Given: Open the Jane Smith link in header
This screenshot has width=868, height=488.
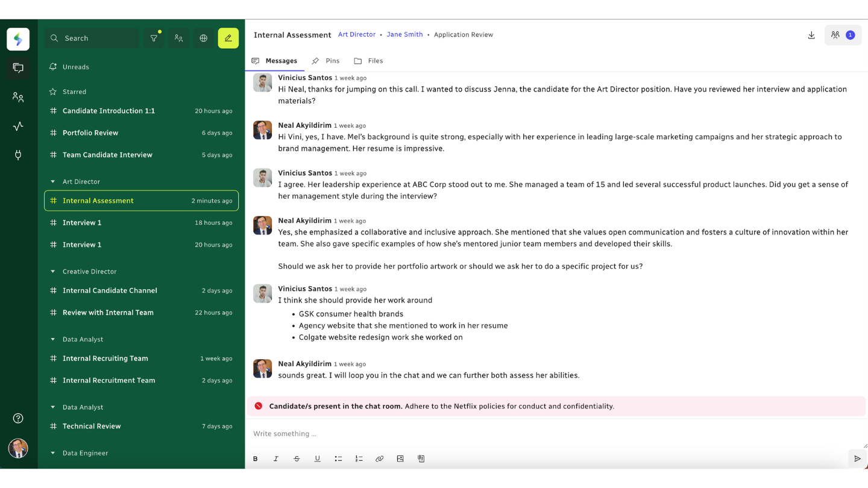Looking at the screenshot, I should (404, 35).
